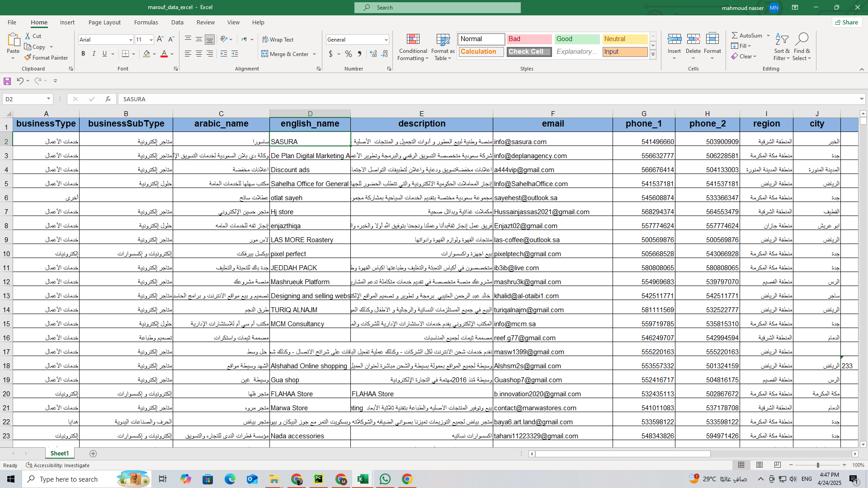Expand the Name Box dropdown arrow
The image size is (868, 488).
click(x=48, y=99)
